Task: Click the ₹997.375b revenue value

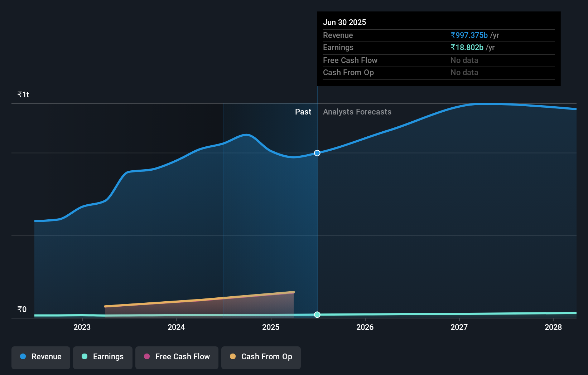Action: click(x=469, y=35)
